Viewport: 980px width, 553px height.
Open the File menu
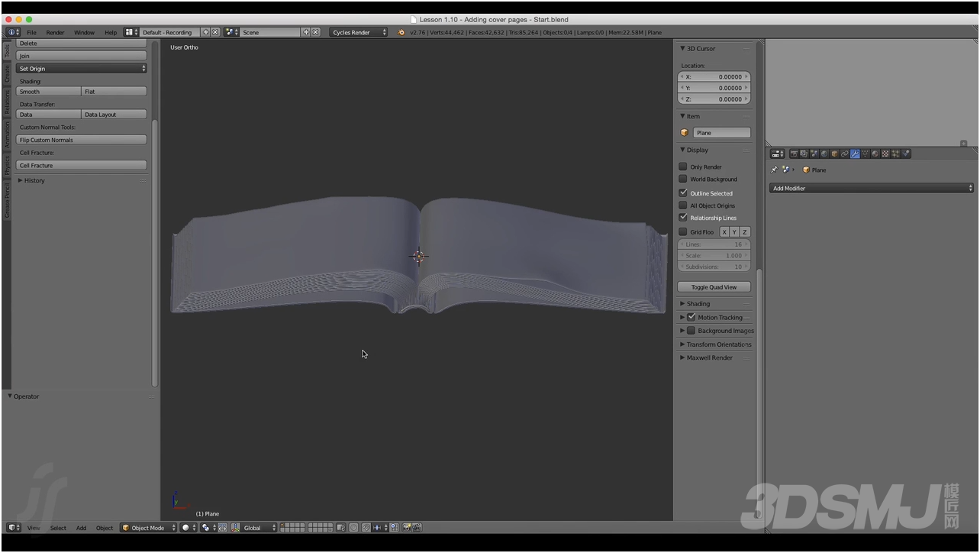pos(31,32)
